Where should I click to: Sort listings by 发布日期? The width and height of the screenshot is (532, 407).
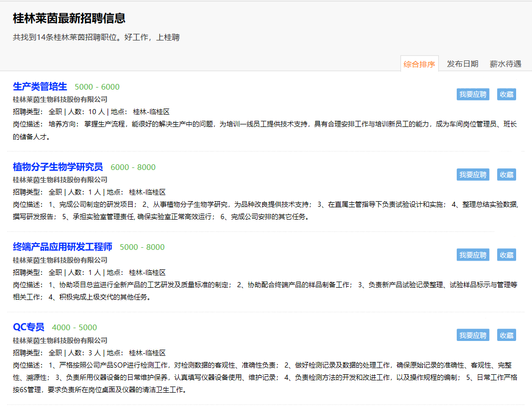click(x=462, y=64)
